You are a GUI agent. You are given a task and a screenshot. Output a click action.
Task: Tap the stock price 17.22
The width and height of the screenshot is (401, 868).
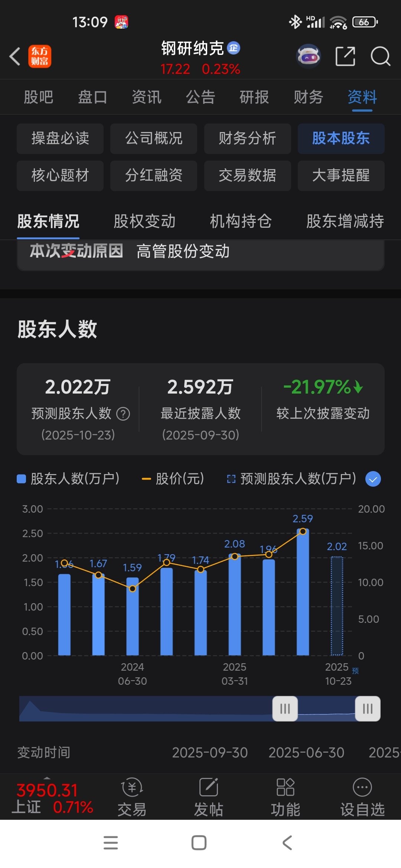click(x=175, y=69)
